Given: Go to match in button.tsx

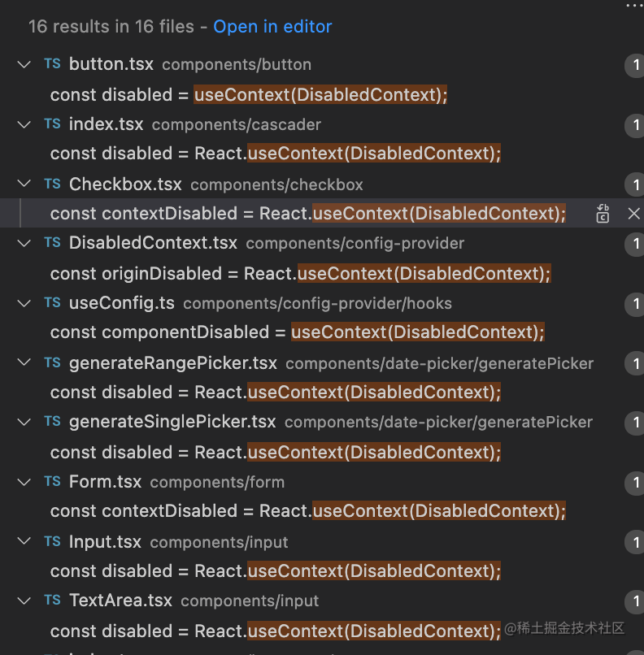Looking at the screenshot, I should tap(249, 95).
